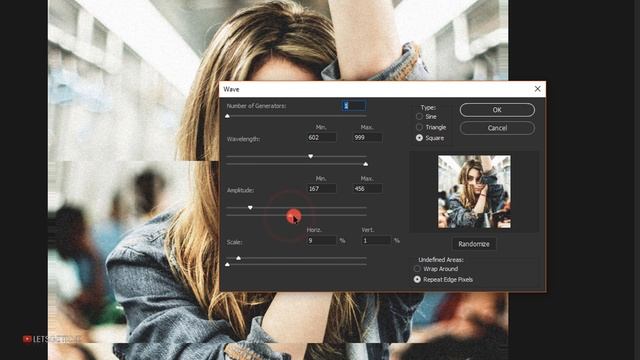Click OK to apply the Wave filter
Screen dimensions: 640x360
(x=497, y=110)
